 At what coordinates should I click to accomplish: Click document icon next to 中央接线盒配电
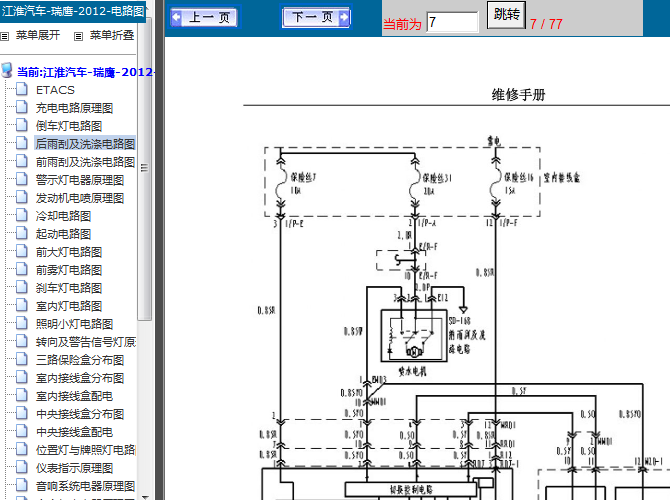22,430
